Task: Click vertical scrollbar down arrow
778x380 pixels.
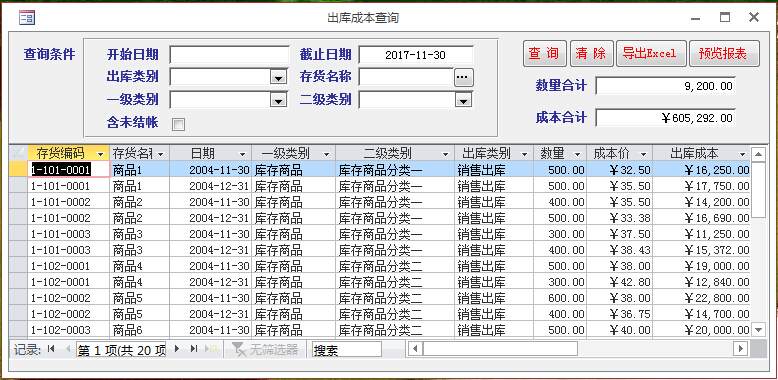Action: tap(759, 329)
